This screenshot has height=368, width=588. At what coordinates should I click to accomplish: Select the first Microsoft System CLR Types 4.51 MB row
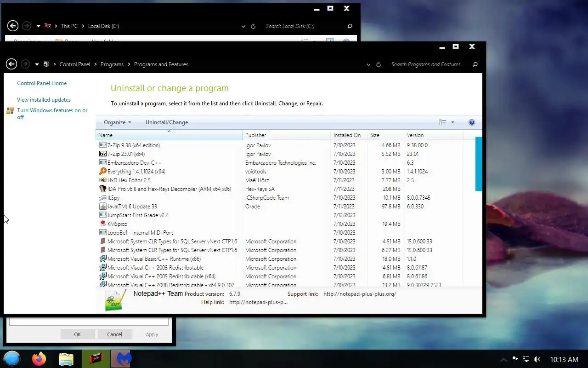pos(279,241)
